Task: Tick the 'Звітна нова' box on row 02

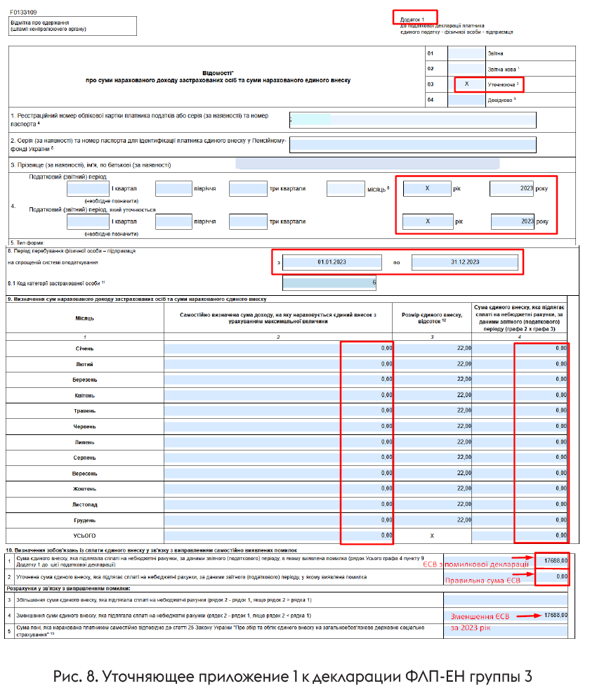Action: 465,69
